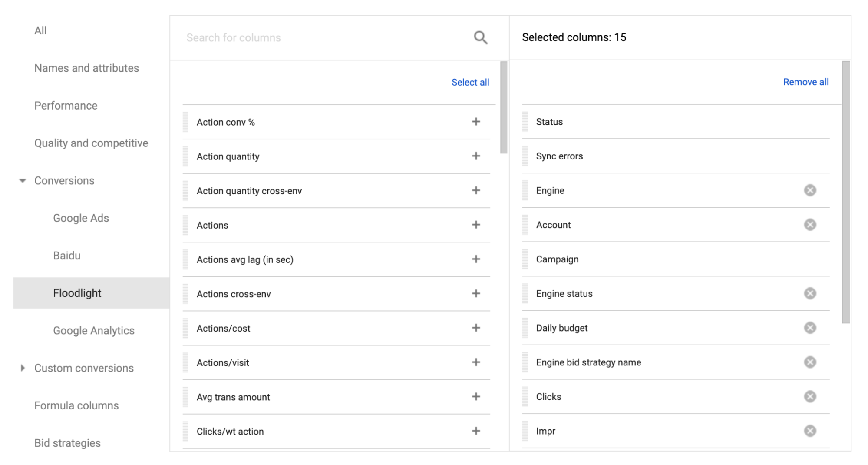868x465 pixels.
Task: Switch to the Google Analytics category
Action: click(93, 330)
